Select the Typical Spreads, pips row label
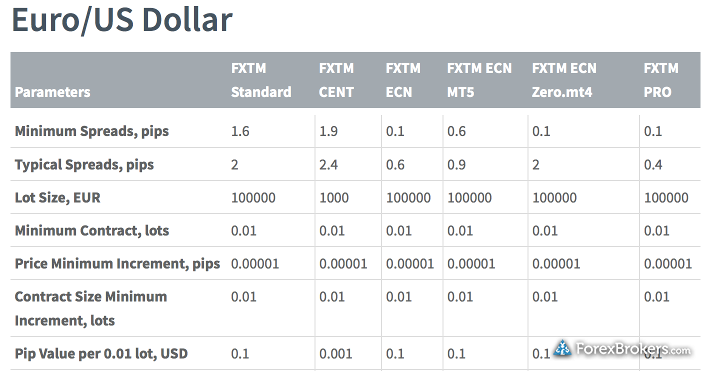716x371 pixels. (x=84, y=164)
